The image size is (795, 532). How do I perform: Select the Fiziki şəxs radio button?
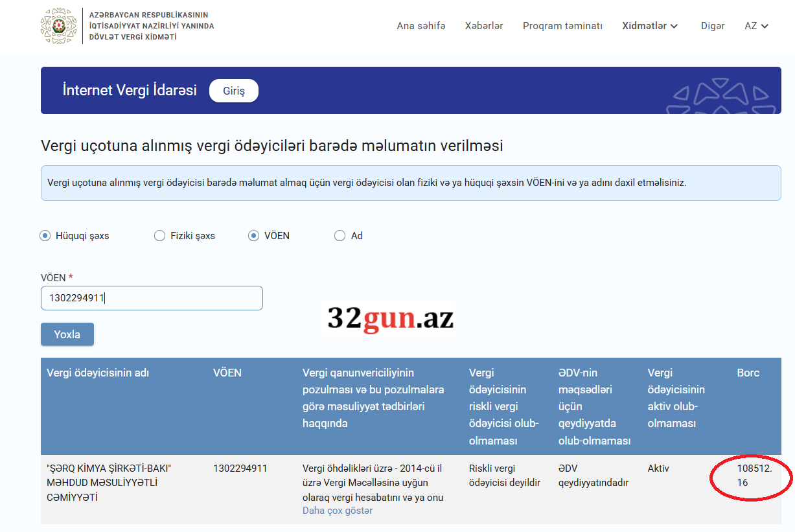[159, 236]
